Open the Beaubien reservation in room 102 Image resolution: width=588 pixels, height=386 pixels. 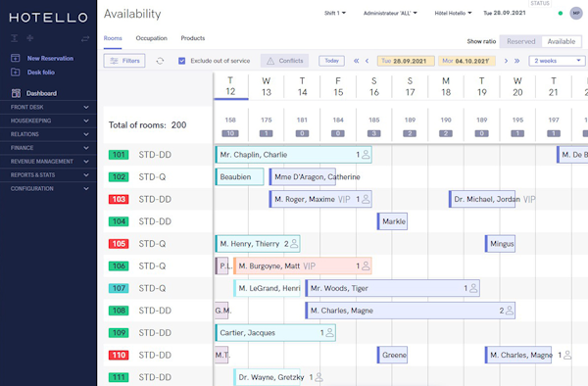pos(239,177)
